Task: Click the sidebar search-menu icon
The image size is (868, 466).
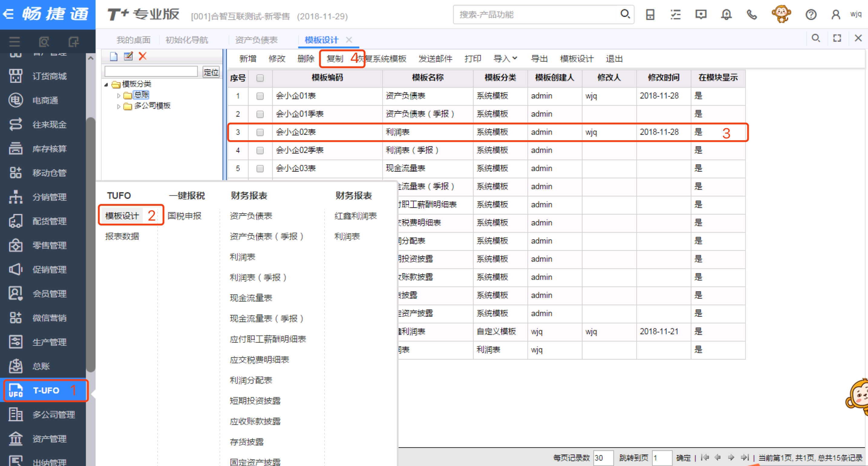Action: 44,41
